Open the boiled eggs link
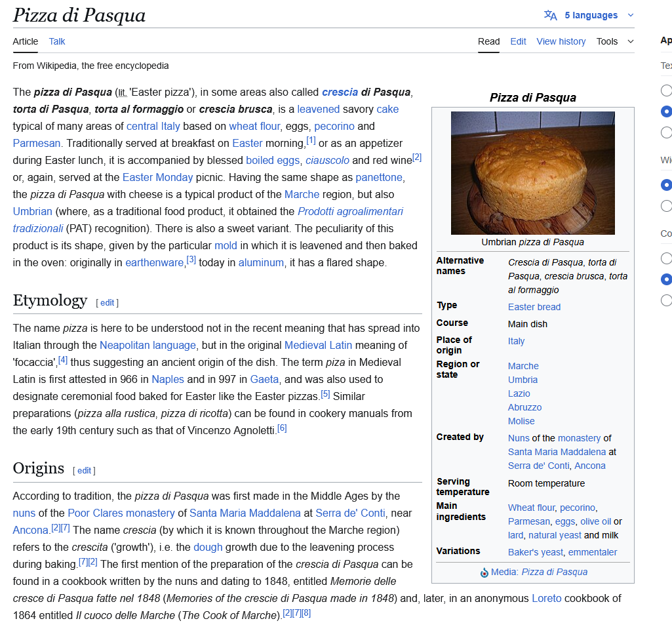 pos(273,160)
